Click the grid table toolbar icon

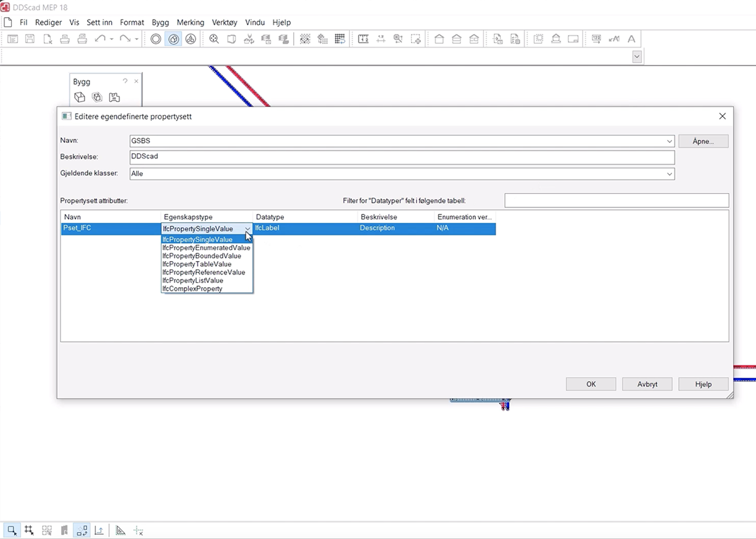tap(340, 39)
